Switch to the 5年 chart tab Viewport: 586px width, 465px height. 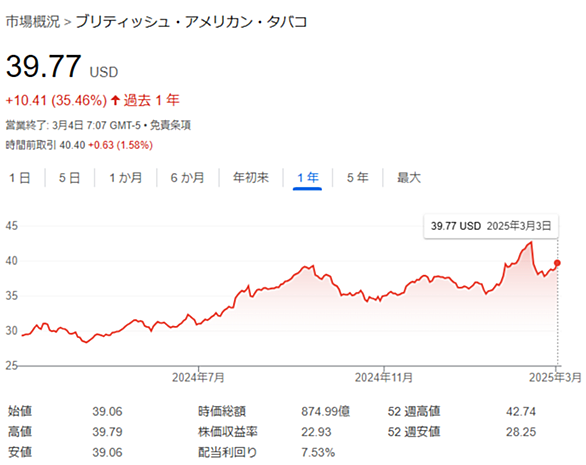pos(358,178)
